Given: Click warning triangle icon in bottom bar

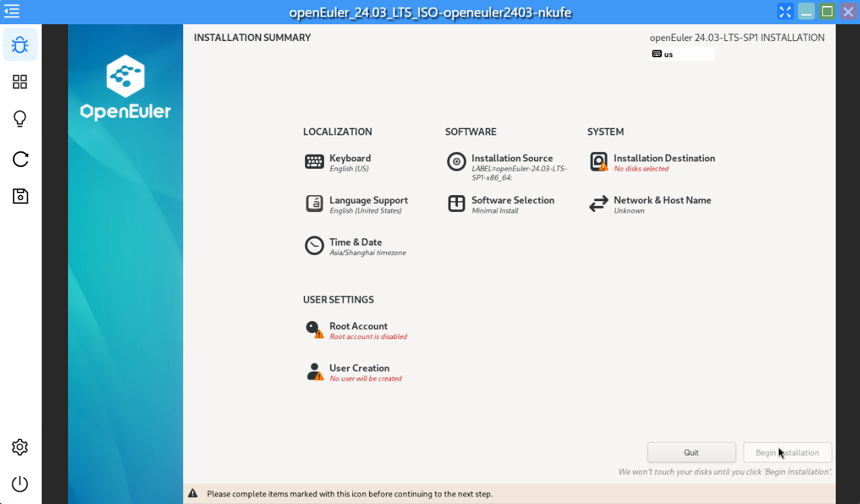Looking at the screenshot, I should click(193, 493).
